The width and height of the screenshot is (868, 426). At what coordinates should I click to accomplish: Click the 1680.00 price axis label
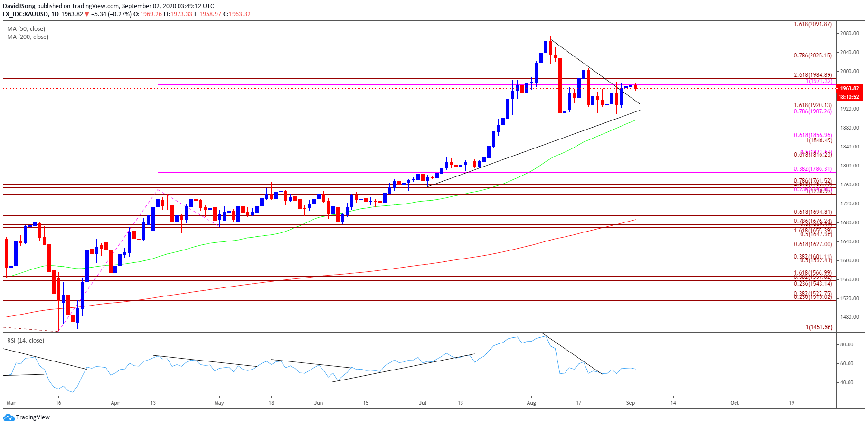point(849,223)
